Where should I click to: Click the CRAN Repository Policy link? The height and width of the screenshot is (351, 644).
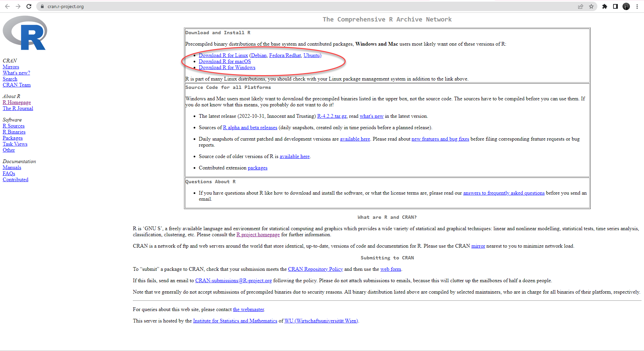click(315, 269)
